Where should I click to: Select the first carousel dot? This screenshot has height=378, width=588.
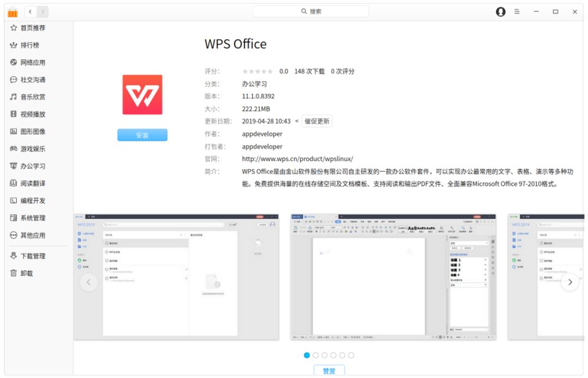(307, 355)
